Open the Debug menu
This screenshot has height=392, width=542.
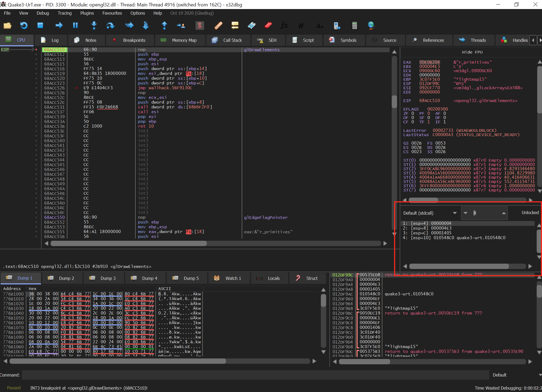[43, 13]
